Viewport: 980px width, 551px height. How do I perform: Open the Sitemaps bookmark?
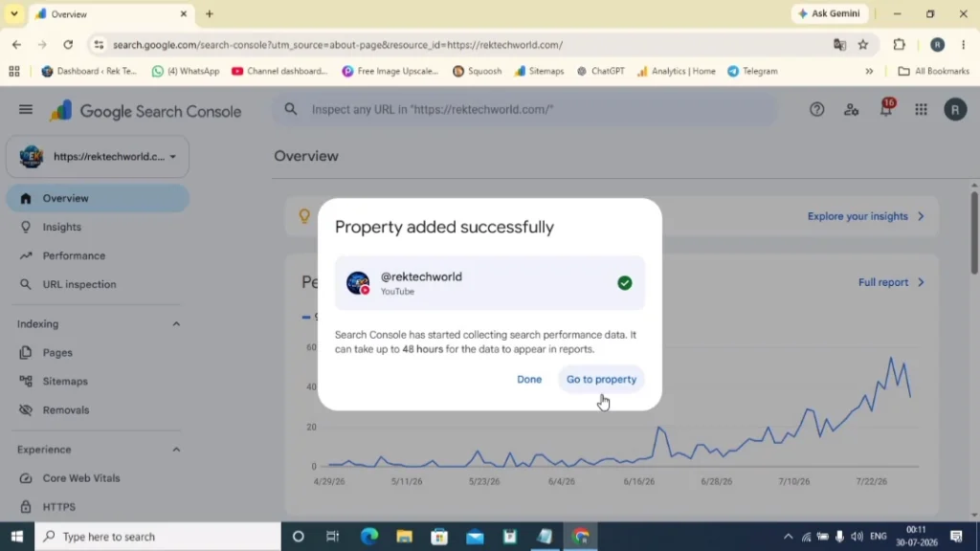pos(539,71)
